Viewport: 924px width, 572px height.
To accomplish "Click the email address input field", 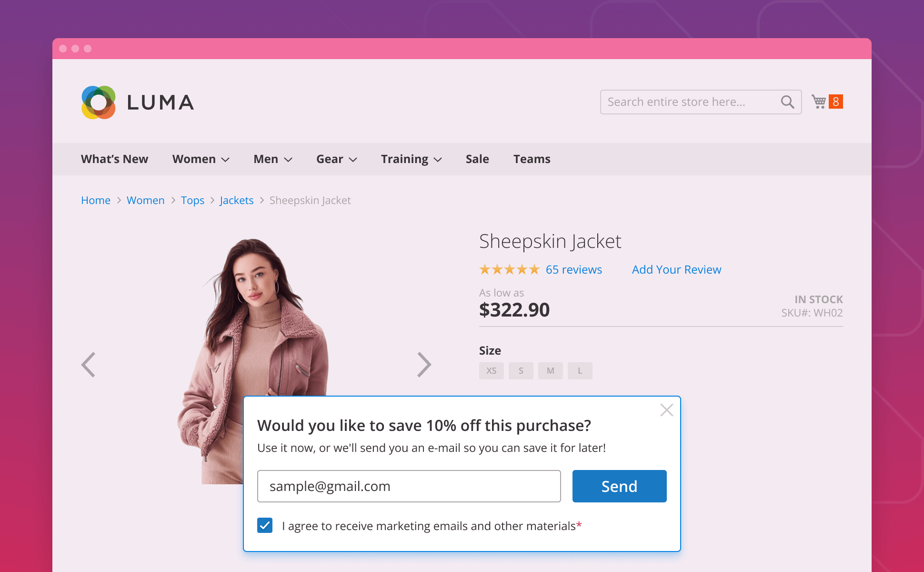I will click(x=409, y=486).
